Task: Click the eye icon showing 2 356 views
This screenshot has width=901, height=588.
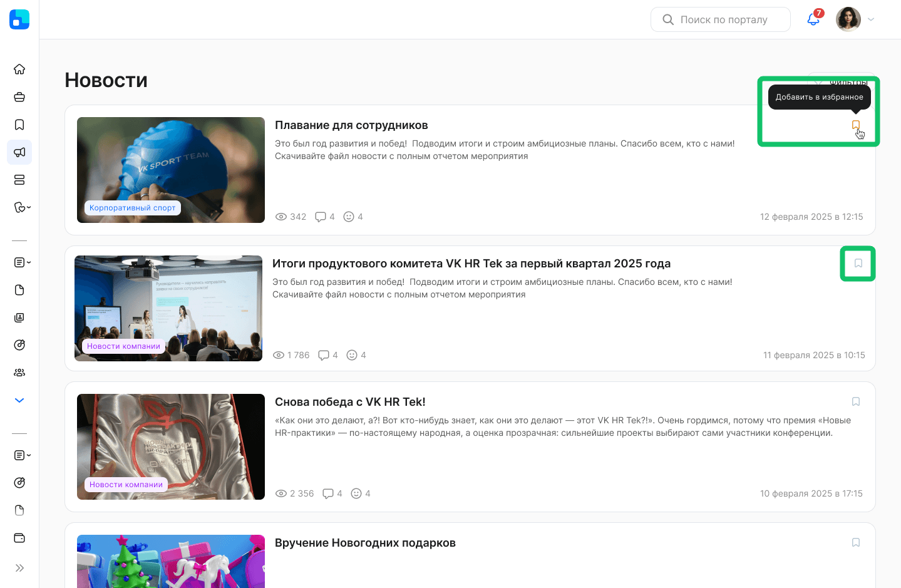Action: click(281, 493)
